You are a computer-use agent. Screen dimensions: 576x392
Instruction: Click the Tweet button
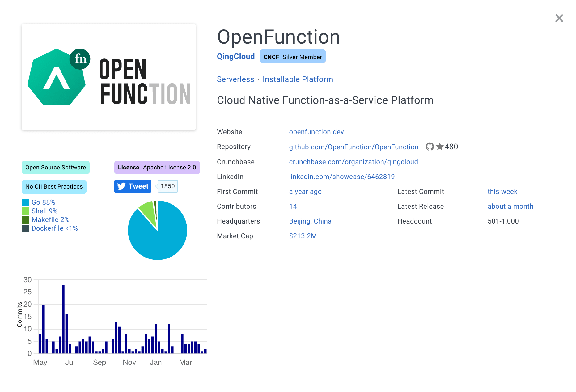tap(133, 186)
